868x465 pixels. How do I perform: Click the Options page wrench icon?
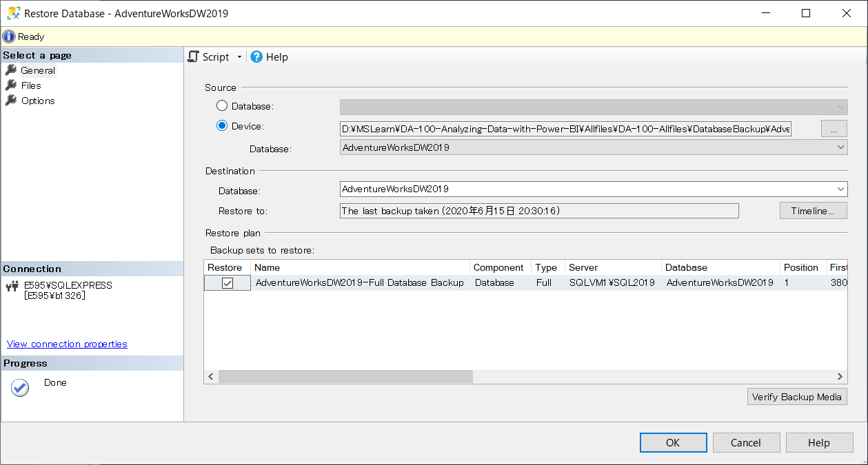click(x=10, y=101)
